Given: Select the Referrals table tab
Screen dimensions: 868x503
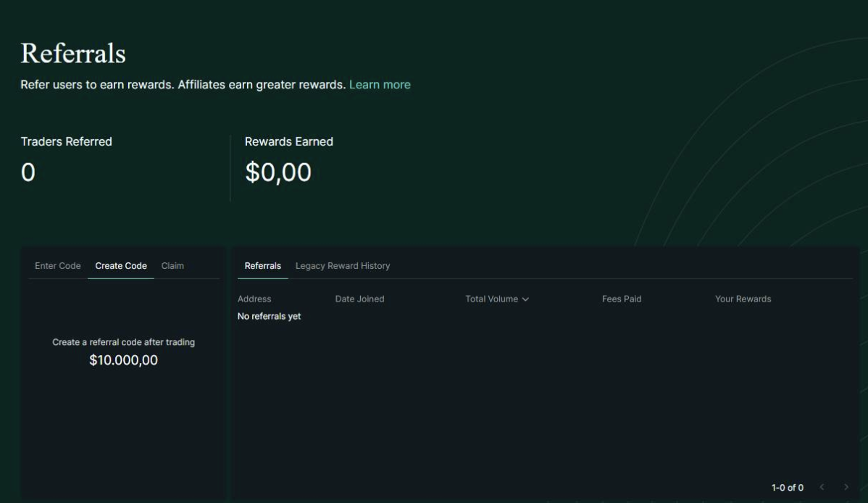Looking at the screenshot, I should [x=263, y=266].
